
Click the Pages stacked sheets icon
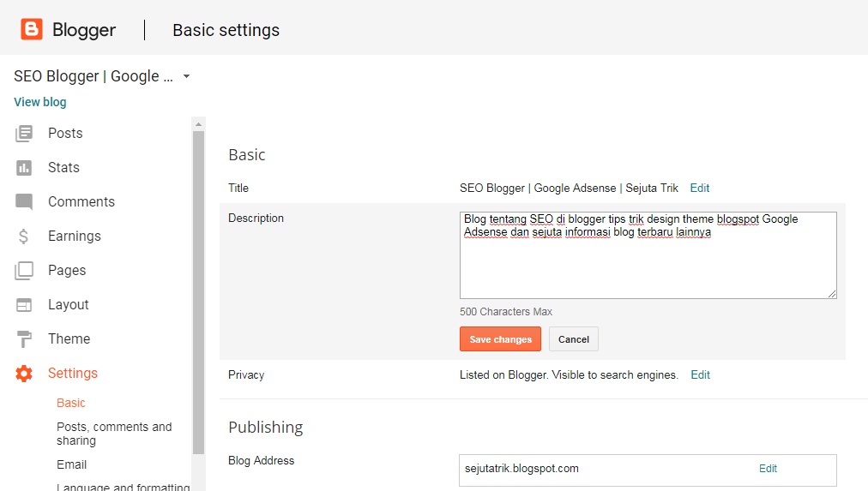24,271
